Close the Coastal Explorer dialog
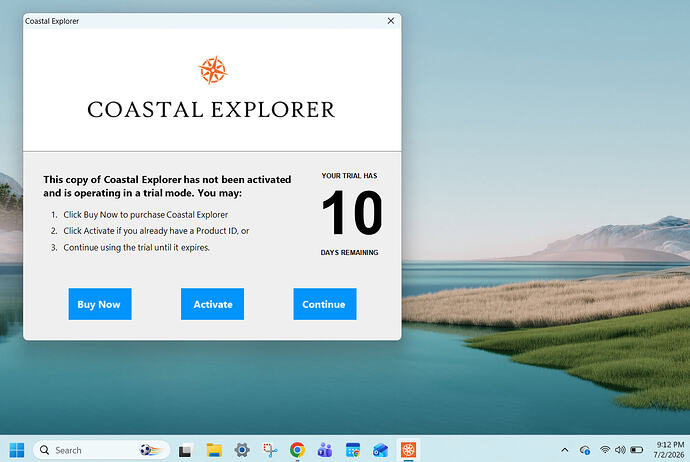 tap(391, 21)
